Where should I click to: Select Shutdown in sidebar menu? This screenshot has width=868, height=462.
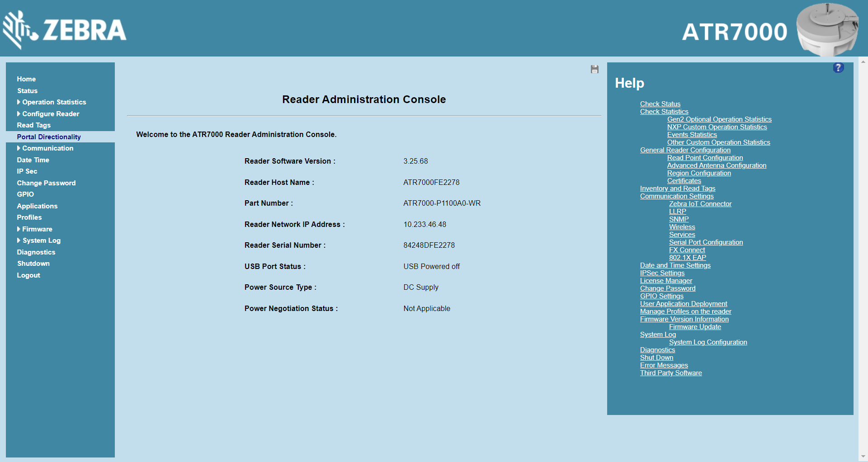pyautogui.click(x=33, y=264)
